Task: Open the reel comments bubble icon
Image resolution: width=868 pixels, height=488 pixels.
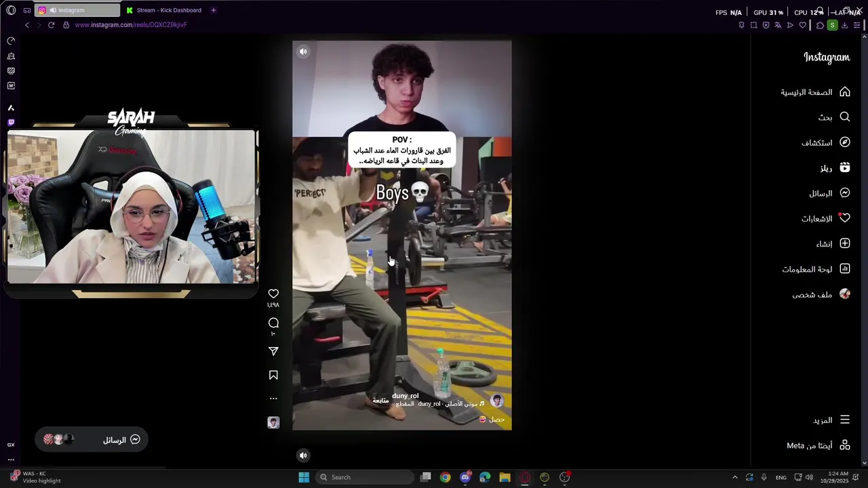Action: [273, 323]
